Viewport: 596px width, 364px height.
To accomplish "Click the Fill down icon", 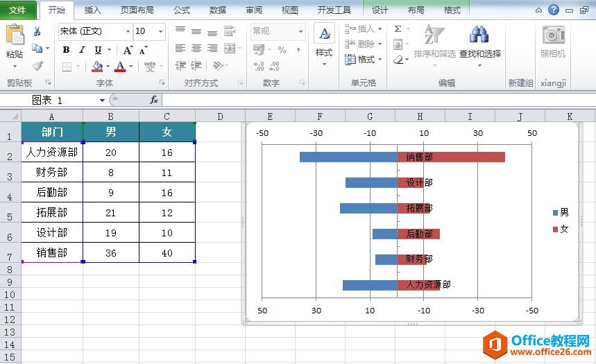I will click(398, 45).
